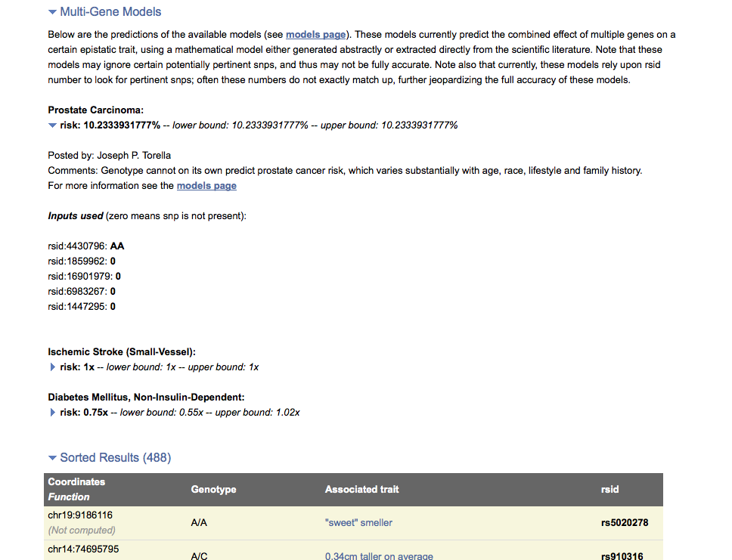Screen dimensions: 732x560
Task: Expand Diabetes Mellitus risk details
Action: coord(52,413)
